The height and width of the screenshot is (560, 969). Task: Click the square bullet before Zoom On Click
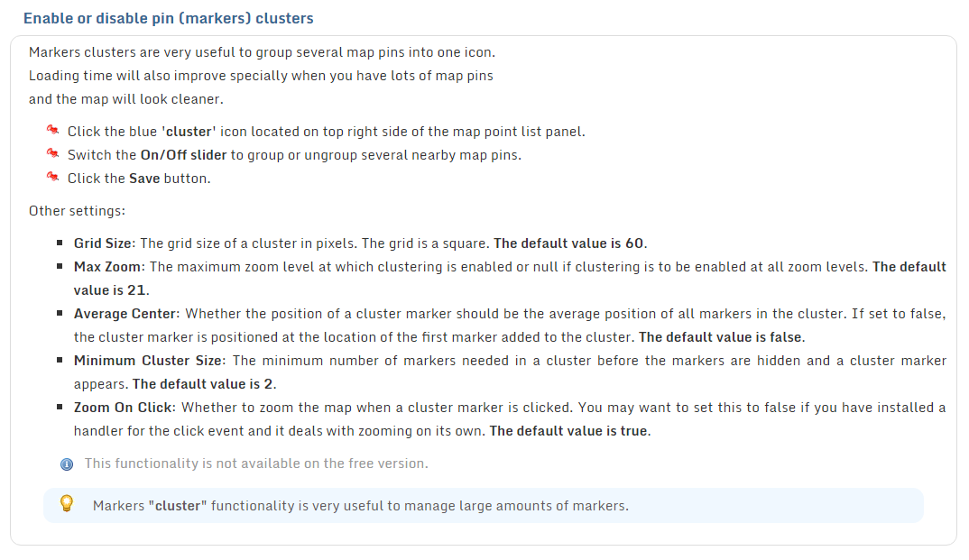point(60,407)
